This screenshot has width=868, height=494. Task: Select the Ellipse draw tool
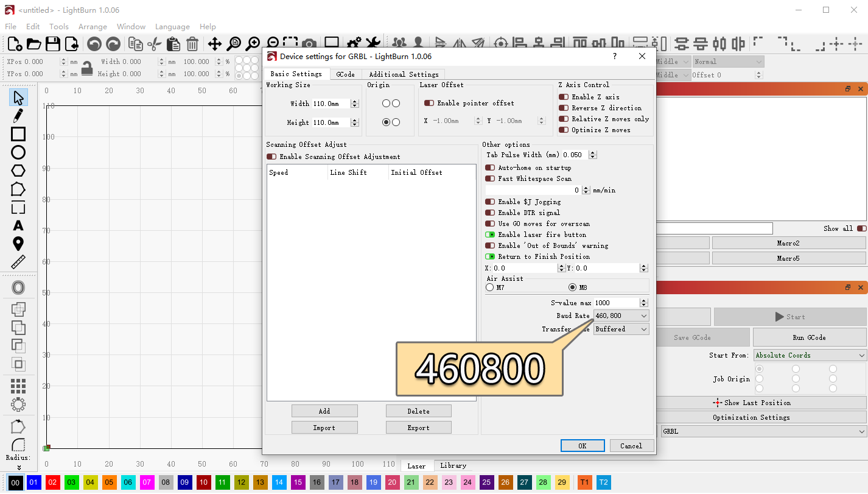(x=18, y=152)
